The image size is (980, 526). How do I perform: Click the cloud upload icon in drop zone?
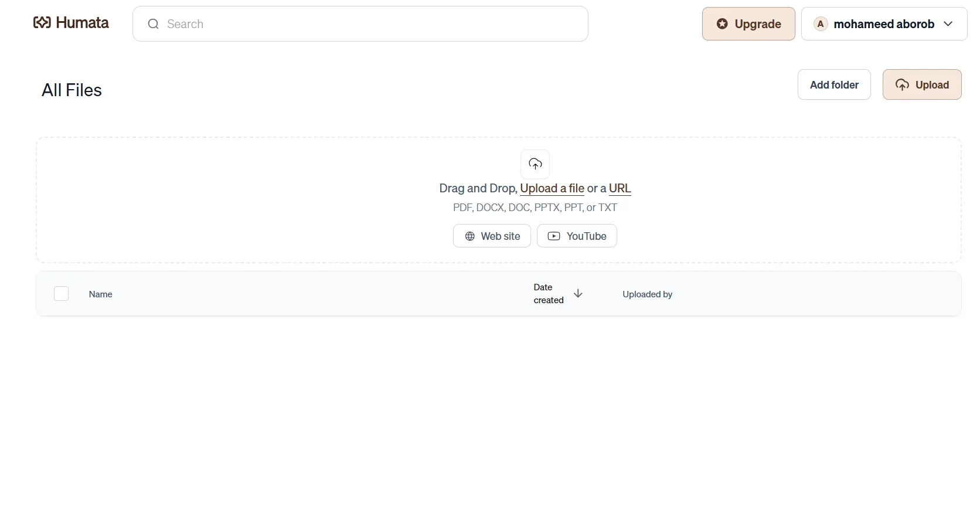click(535, 164)
